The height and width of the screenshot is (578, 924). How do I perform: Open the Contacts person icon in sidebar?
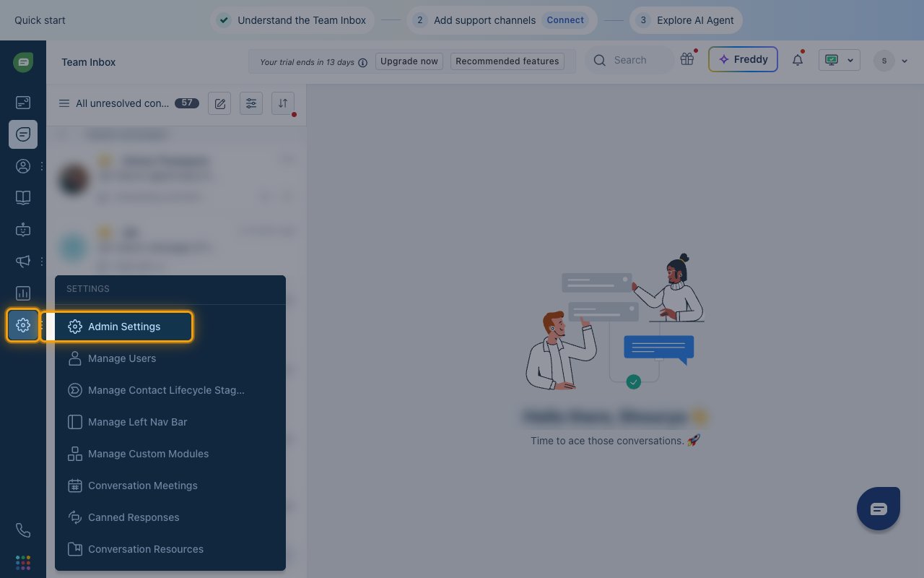tap(23, 166)
